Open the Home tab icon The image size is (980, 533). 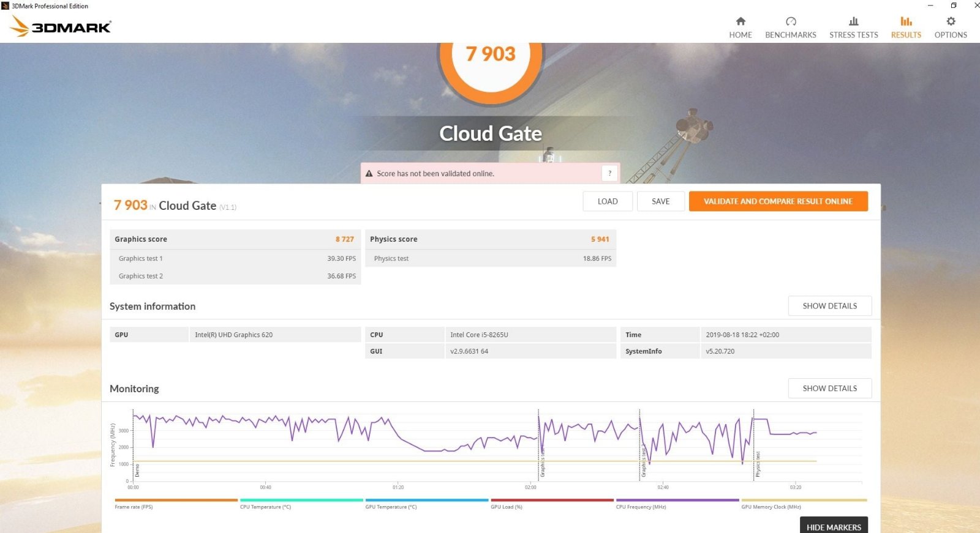click(741, 21)
